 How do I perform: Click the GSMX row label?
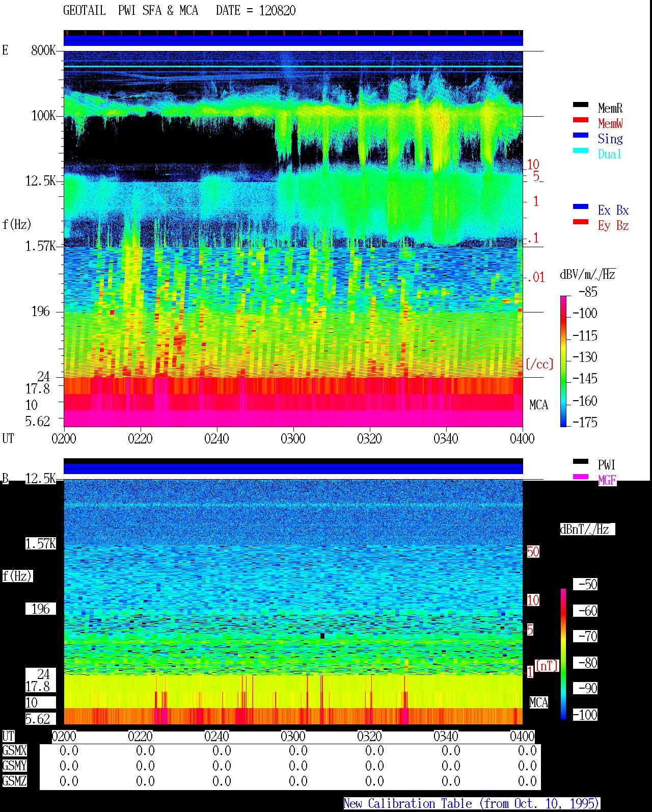click(x=15, y=750)
